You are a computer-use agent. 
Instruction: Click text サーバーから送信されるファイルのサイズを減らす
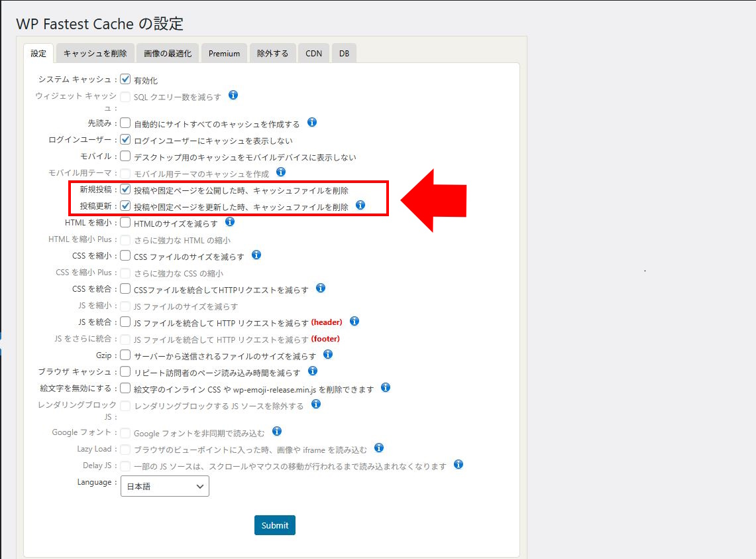point(225,356)
